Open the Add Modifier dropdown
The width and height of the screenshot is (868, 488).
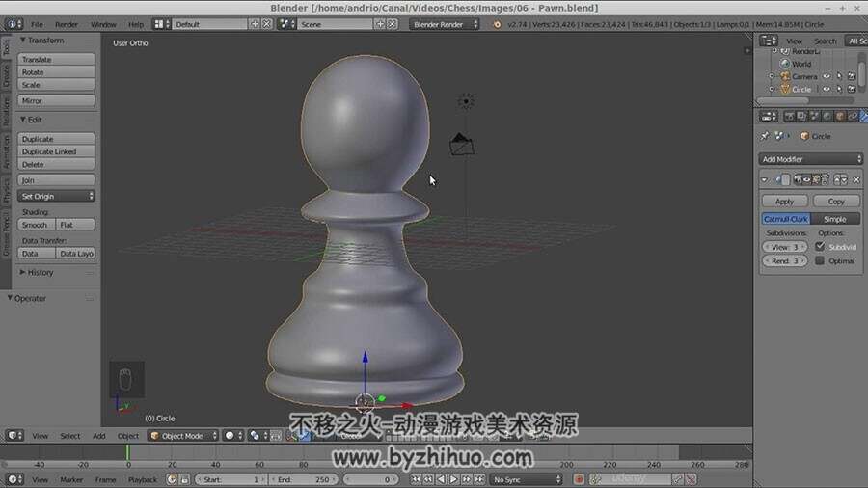click(x=810, y=159)
